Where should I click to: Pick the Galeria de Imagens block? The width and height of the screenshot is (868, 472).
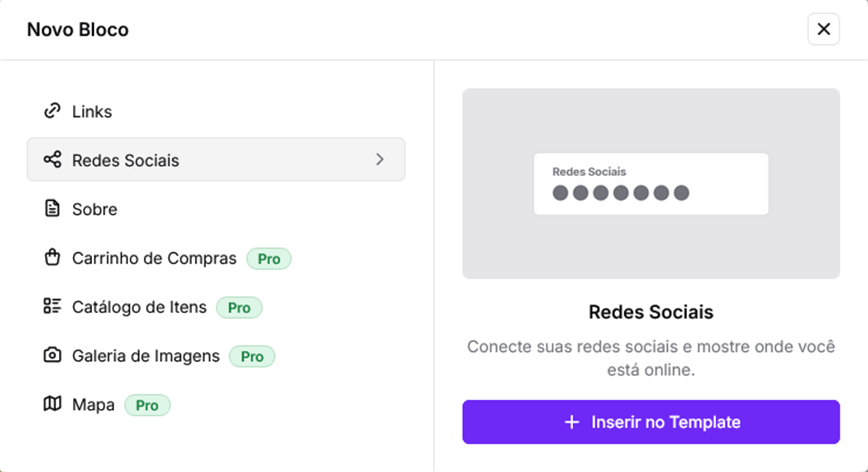(x=146, y=356)
